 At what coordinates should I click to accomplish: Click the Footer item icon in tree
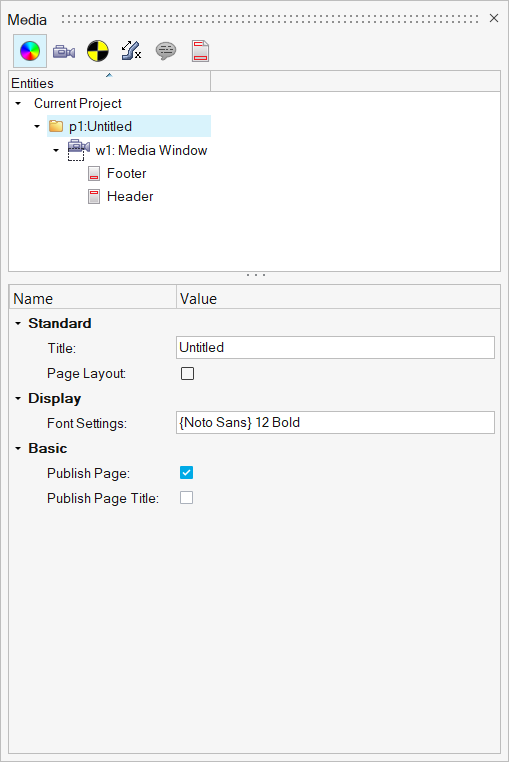pos(94,173)
